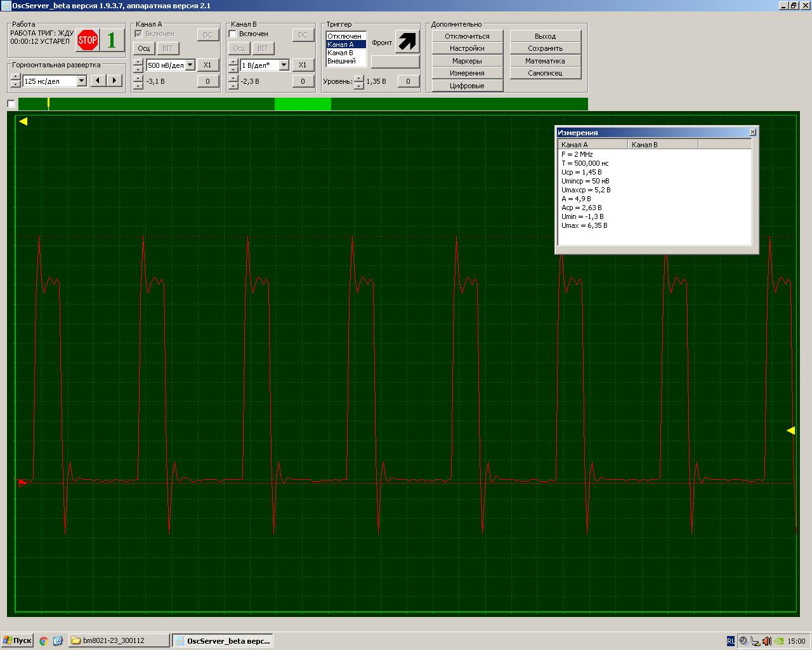Click the 'Сохранить' button
812x650 pixels.
tap(545, 48)
